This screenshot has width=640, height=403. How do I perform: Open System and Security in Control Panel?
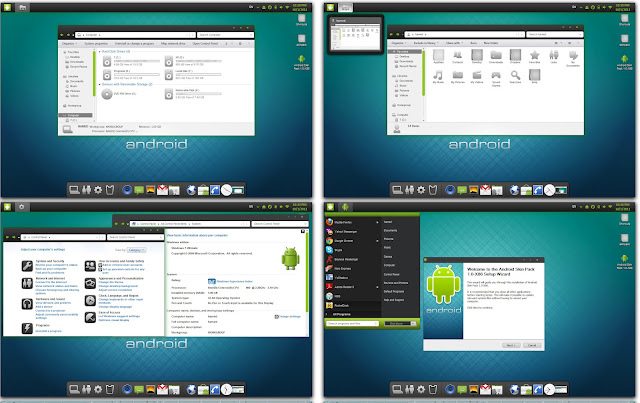pos(50,261)
